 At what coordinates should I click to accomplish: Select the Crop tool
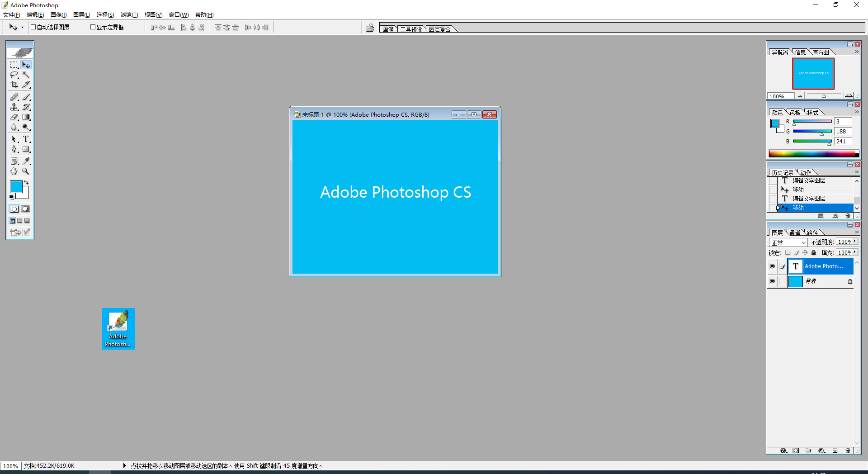(x=14, y=85)
